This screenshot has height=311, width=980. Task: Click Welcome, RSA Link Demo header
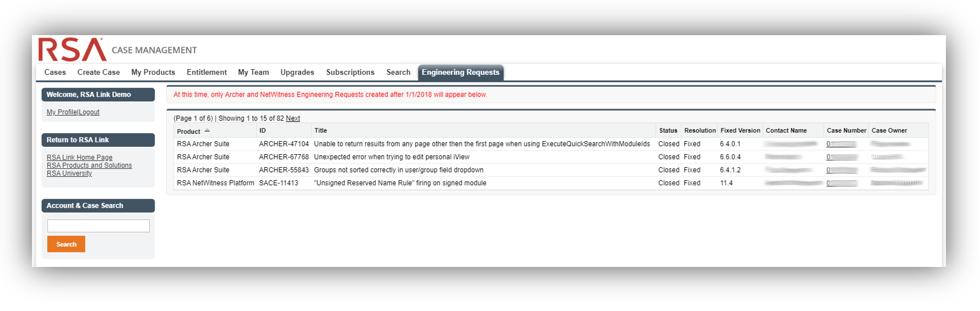[x=98, y=94]
